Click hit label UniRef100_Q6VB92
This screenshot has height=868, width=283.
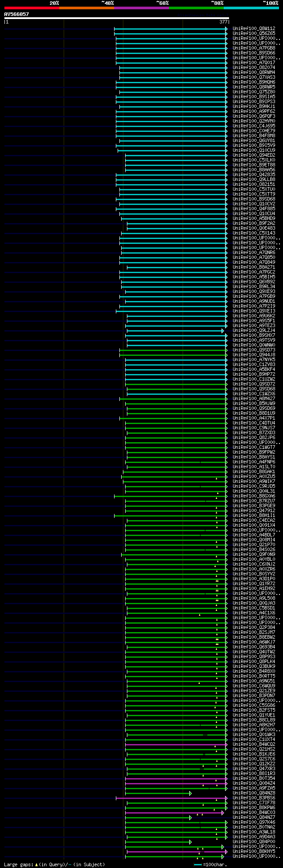(254, 282)
